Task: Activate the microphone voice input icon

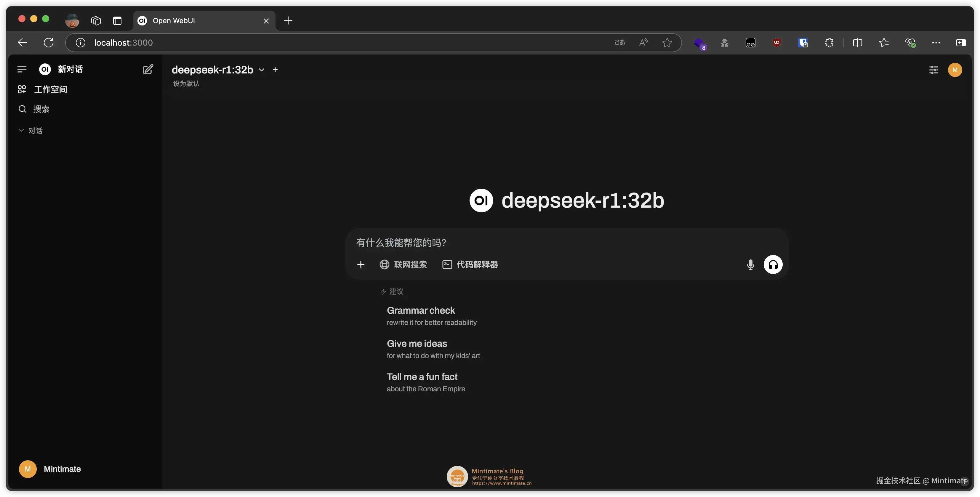Action: tap(750, 264)
